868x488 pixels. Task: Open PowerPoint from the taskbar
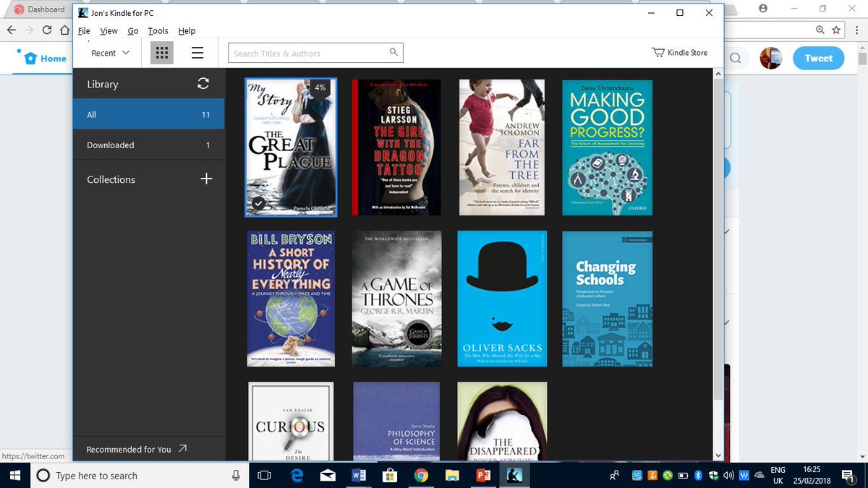point(483,475)
